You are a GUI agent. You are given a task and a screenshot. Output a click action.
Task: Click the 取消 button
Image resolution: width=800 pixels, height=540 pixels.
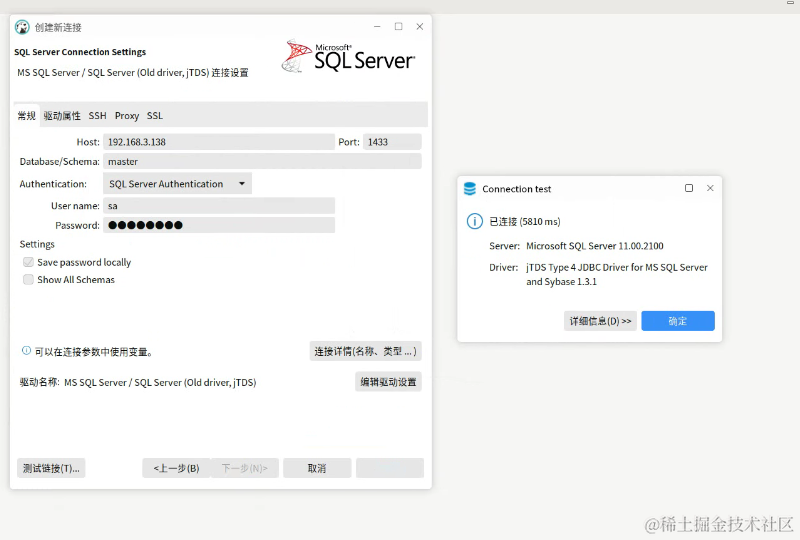(317, 468)
